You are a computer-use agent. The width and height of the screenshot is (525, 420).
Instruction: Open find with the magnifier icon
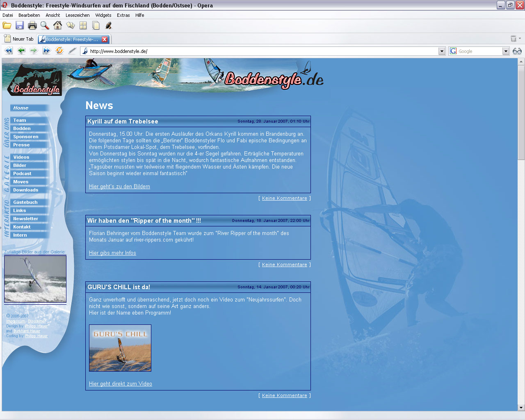coord(45,25)
